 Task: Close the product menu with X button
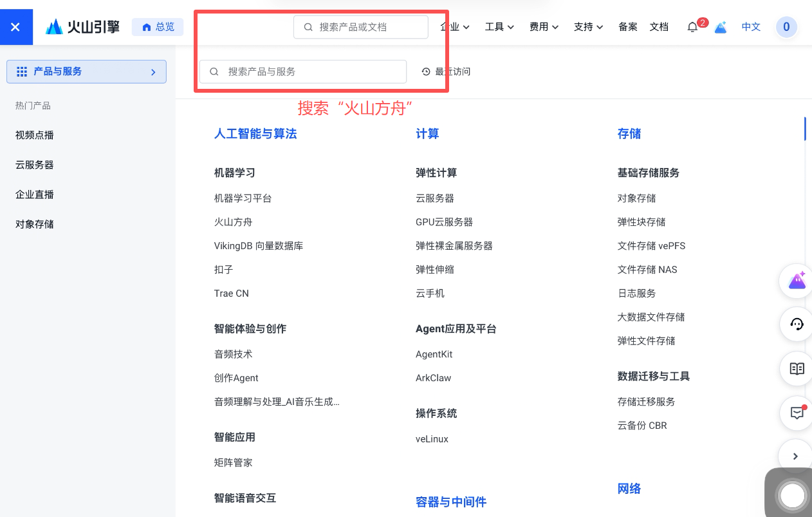[16, 27]
